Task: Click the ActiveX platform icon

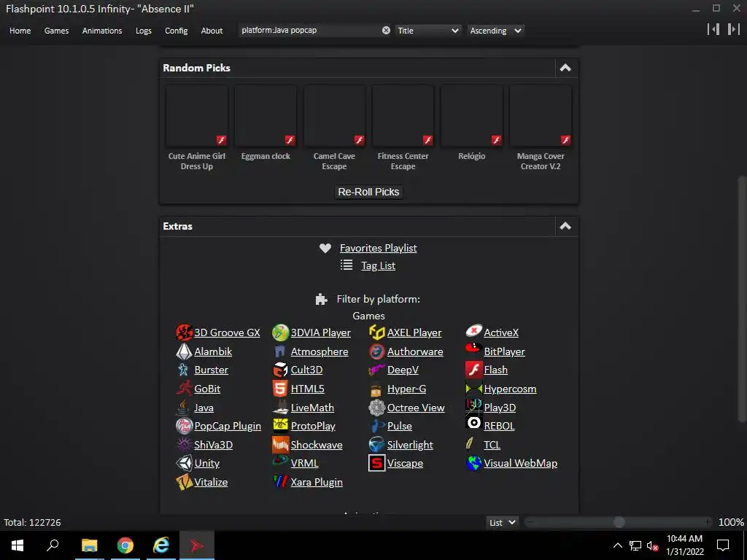Action: click(x=473, y=331)
